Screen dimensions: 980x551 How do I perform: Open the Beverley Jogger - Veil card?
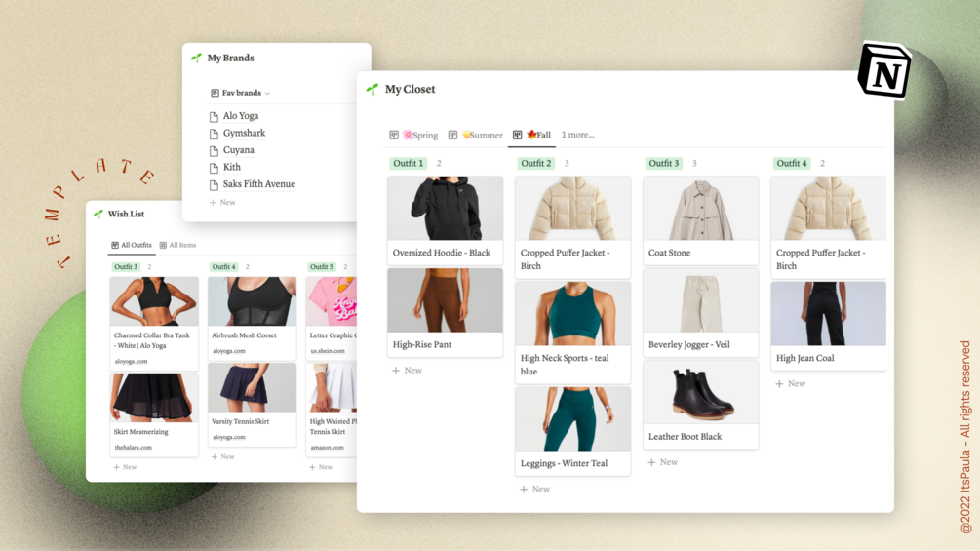tap(700, 312)
